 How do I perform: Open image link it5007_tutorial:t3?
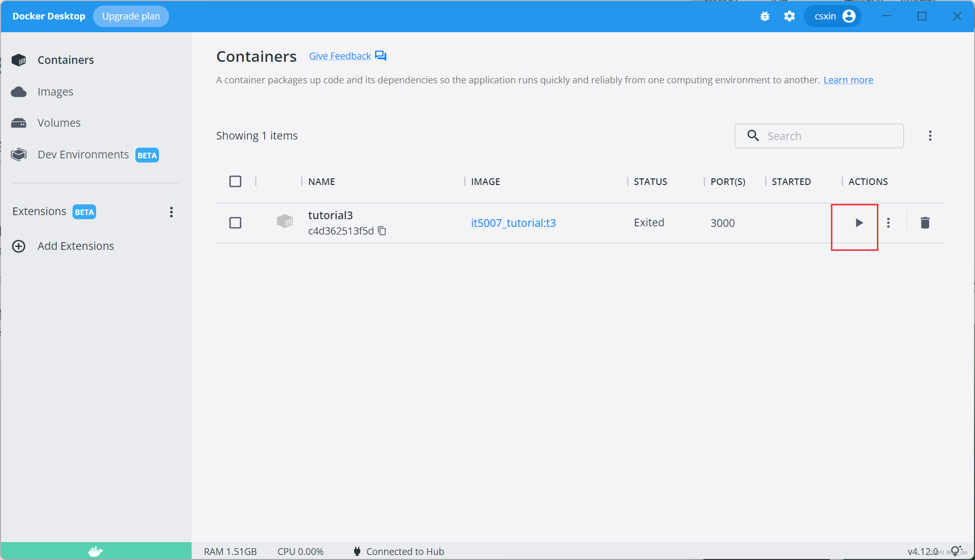pos(513,223)
